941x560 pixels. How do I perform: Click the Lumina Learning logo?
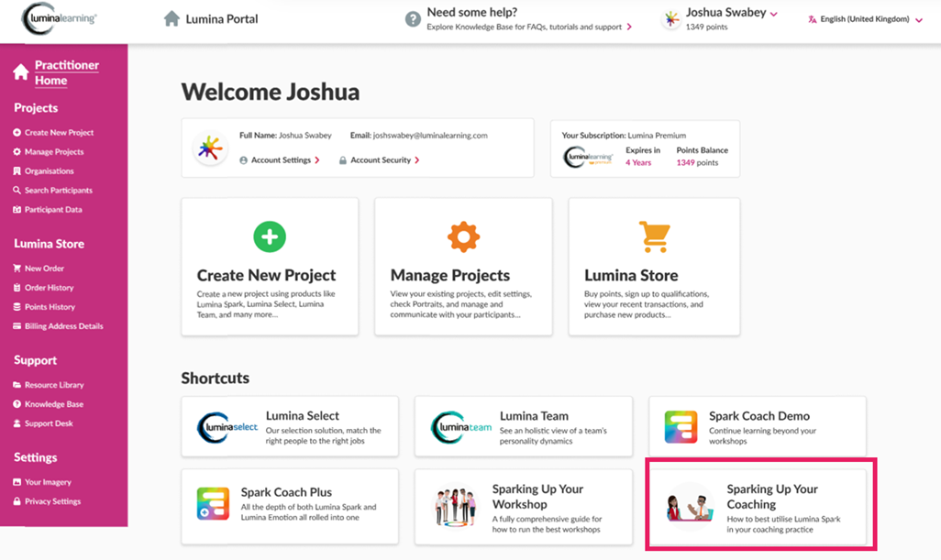pos(59,18)
